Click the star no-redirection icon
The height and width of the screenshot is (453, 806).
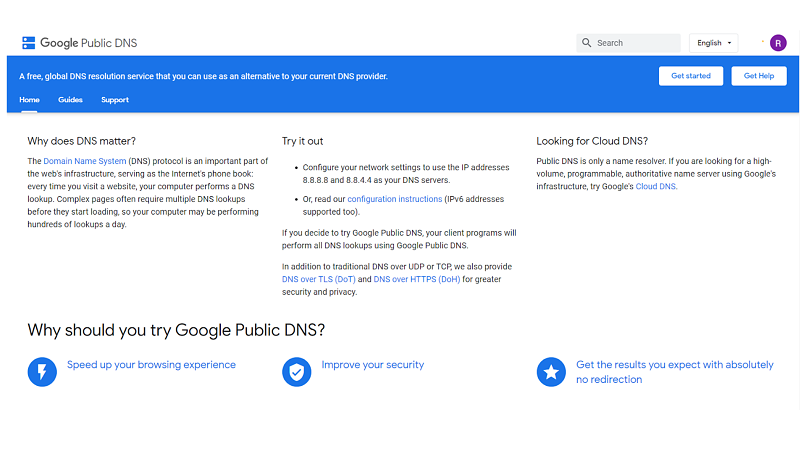tap(551, 372)
